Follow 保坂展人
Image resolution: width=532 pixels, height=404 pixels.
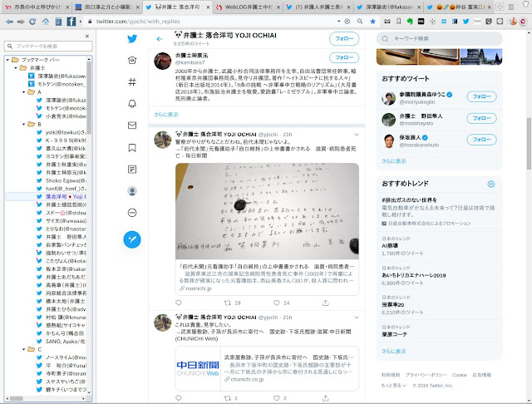(482, 140)
